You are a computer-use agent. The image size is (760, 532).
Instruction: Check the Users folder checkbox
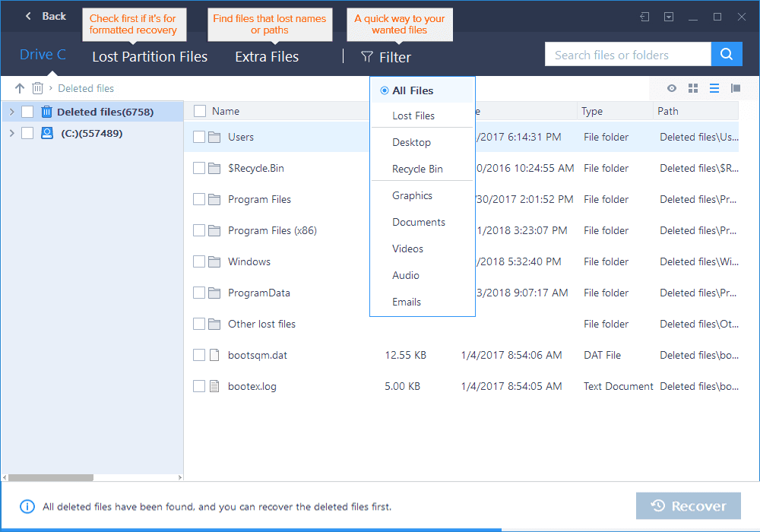(199, 138)
